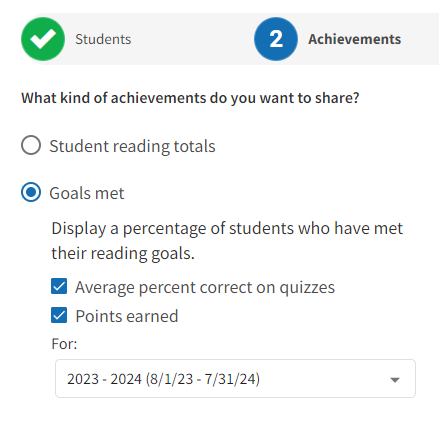Viewport: 439px width, 424px height.
Task: Click the 'Points earned' label text
Action: 127,316
